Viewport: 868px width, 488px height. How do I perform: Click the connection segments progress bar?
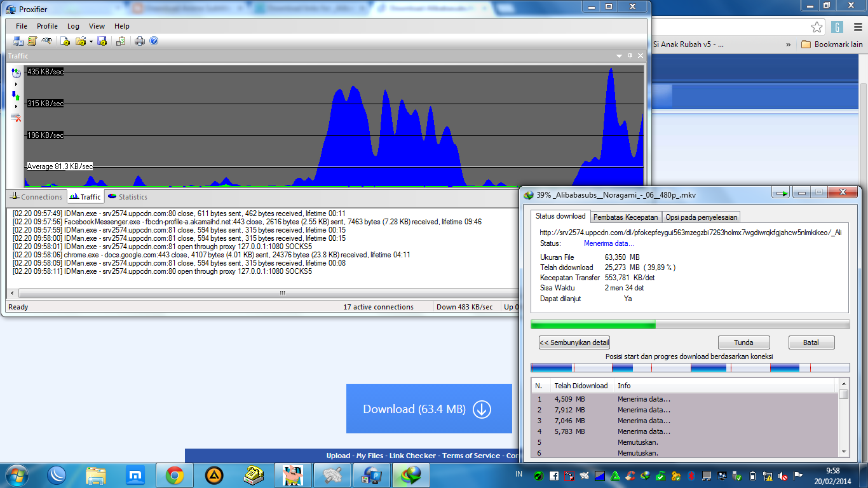coord(690,368)
